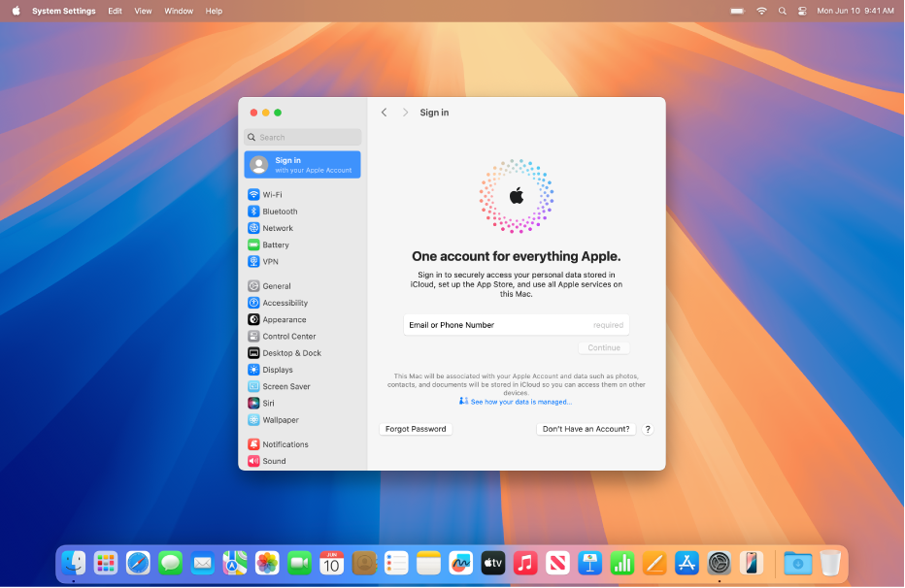Click the Spotlight search icon in menu bar
This screenshot has height=588, width=905.
point(782,11)
